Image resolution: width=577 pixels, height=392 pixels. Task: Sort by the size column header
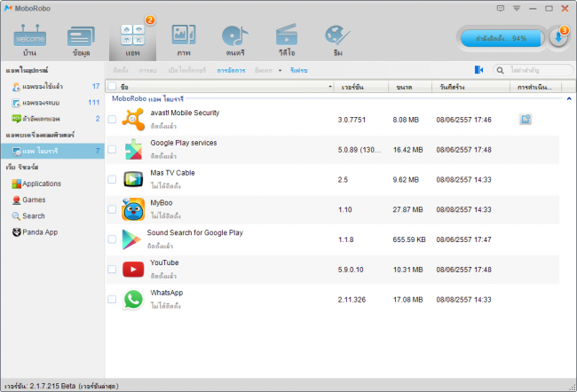410,87
